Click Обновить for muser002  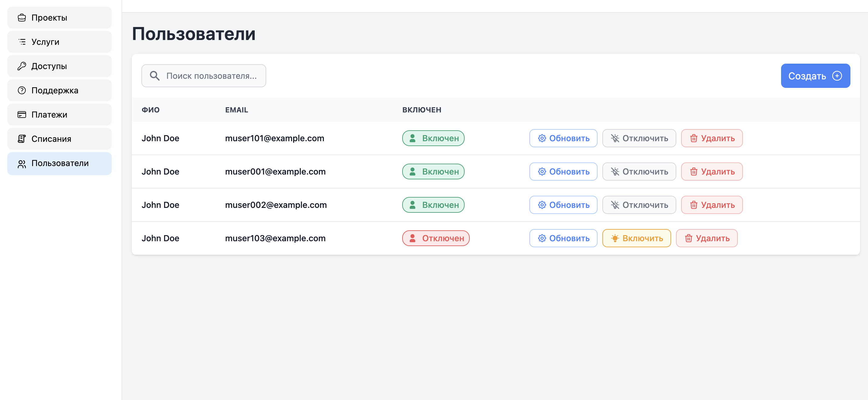pos(563,205)
